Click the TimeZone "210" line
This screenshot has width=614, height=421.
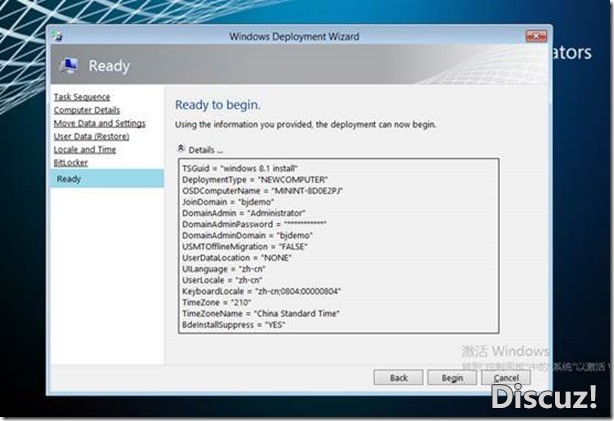pos(217,302)
